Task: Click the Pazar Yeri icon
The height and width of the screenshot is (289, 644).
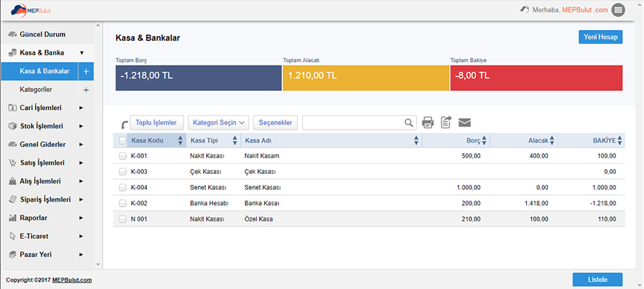Action: pos(12,255)
